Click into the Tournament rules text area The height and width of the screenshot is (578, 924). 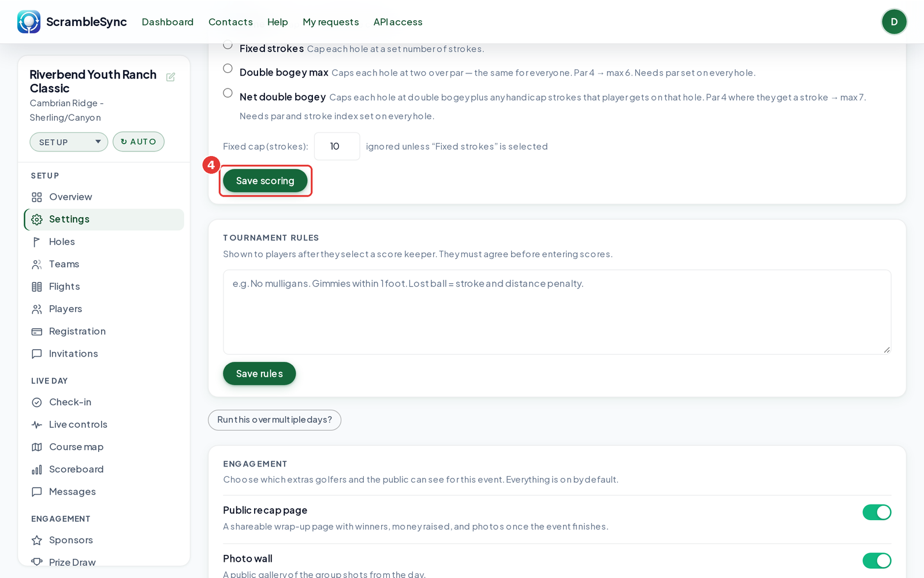557,312
